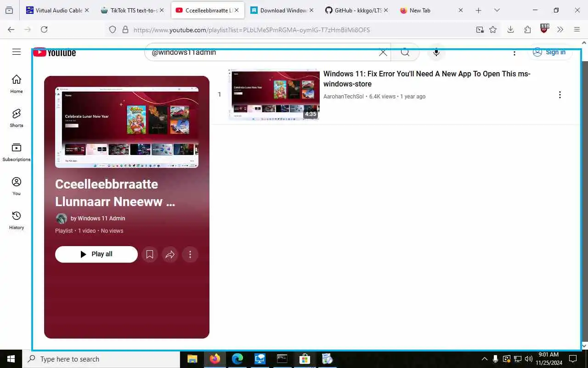Save the playlist with bookmark icon
The width and height of the screenshot is (588, 368).
point(150,254)
